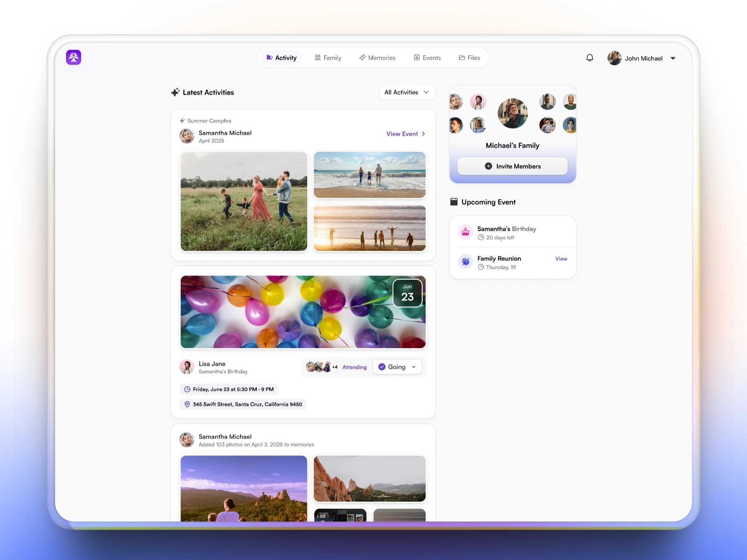Go to the Events tab
Screen dimensions: 747x560
tap(427, 58)
